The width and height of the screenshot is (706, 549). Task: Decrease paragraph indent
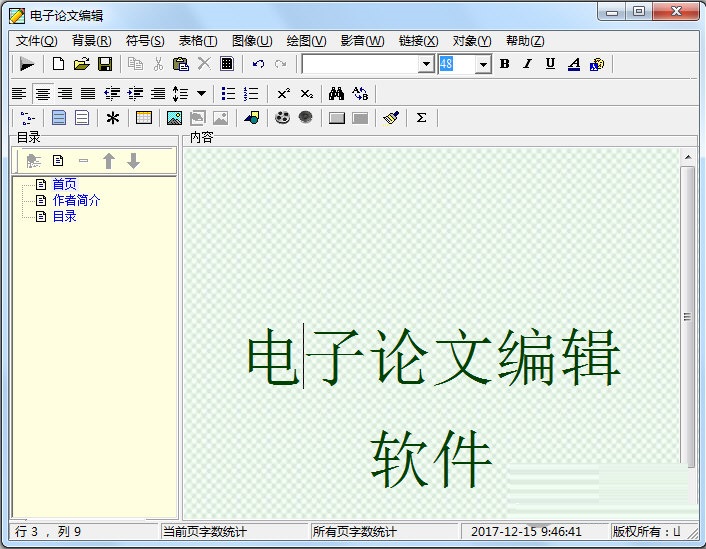[112, 94]
